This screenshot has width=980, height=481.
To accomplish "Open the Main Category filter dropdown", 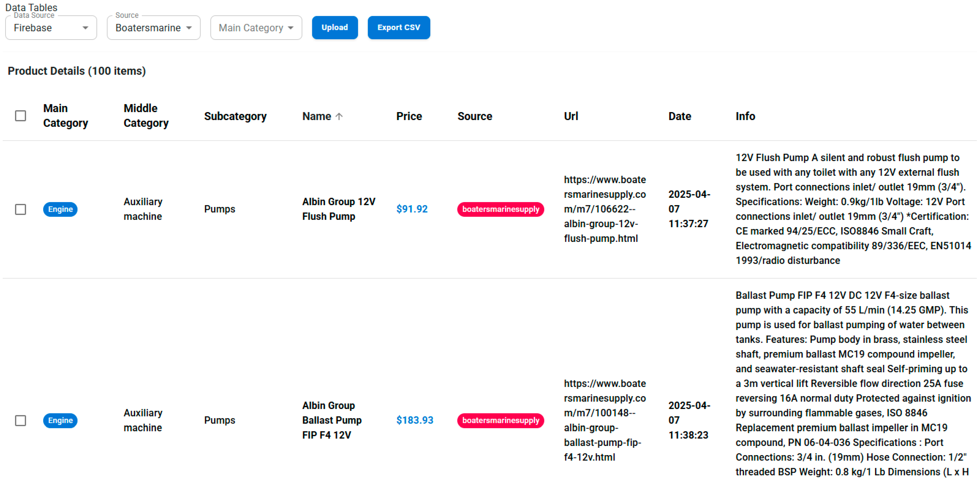I will click(256, 28).
